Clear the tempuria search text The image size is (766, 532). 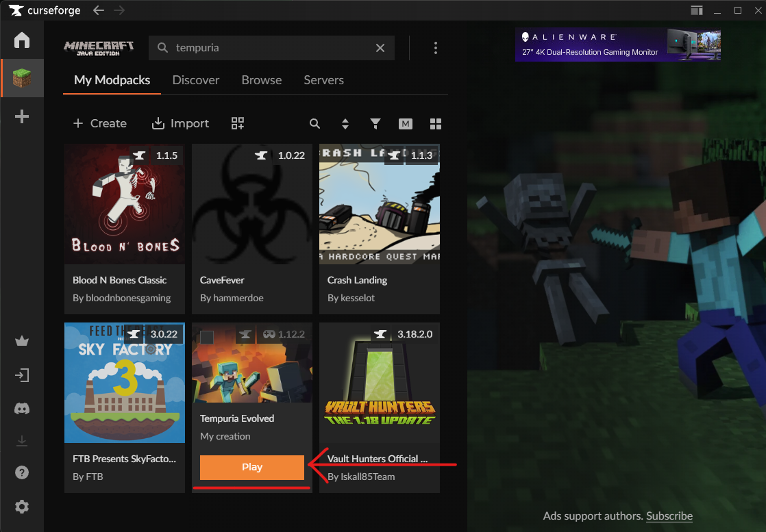(x=380, y=48)
